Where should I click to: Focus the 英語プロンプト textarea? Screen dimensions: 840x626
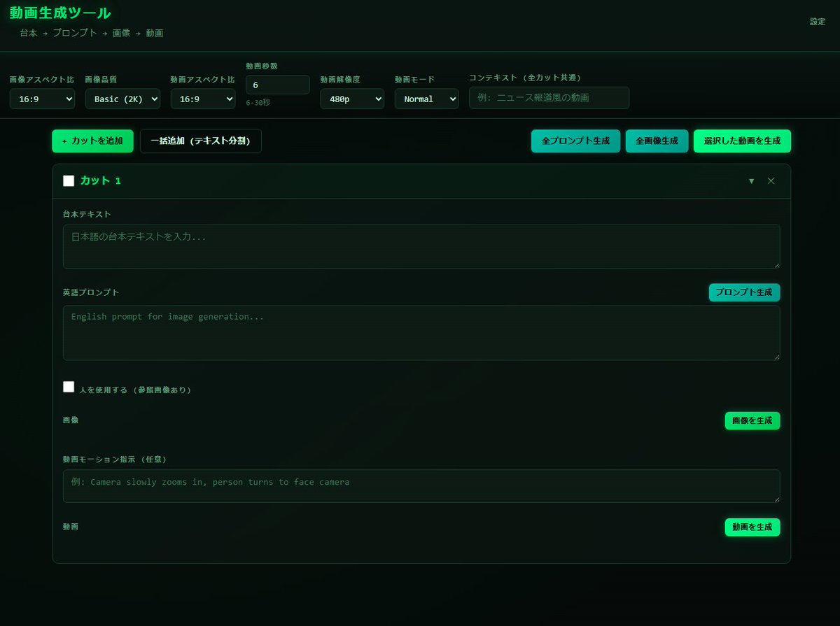tap(421, 333)
